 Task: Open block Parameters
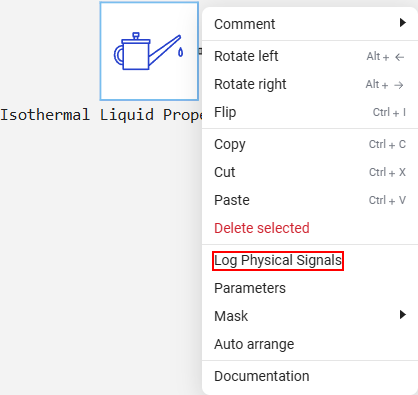[310, 288]
